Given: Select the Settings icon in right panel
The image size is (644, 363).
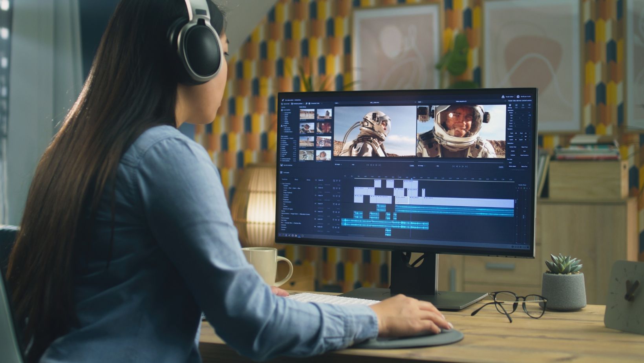Looking at the screenshot, I should [510, 106].
